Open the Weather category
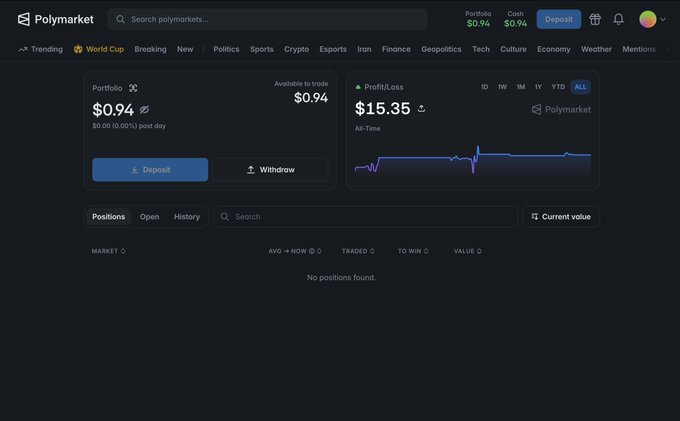Viewport: 680px width, 421px height. (x=596, y=49)
